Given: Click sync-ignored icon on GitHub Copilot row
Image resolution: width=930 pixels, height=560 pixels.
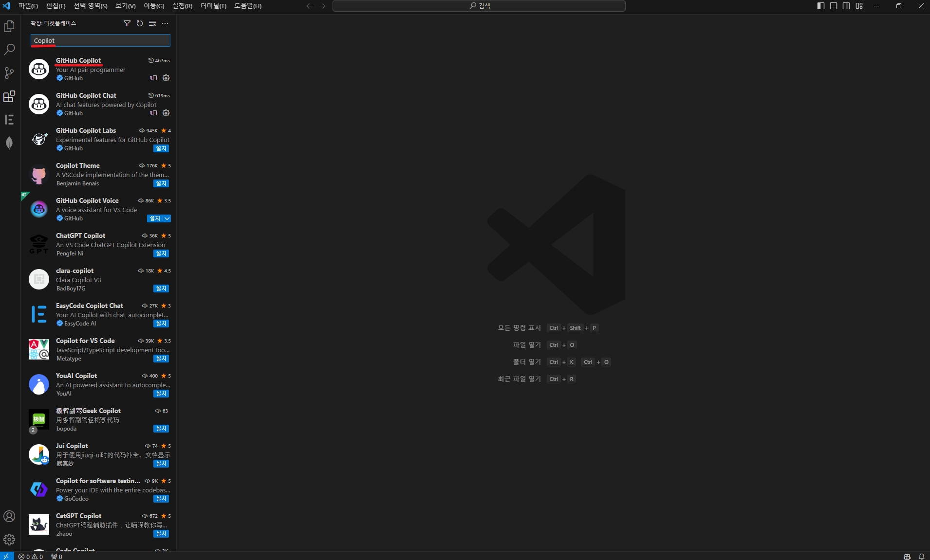Looking at the screenshot, I should (x=153, y=78).
